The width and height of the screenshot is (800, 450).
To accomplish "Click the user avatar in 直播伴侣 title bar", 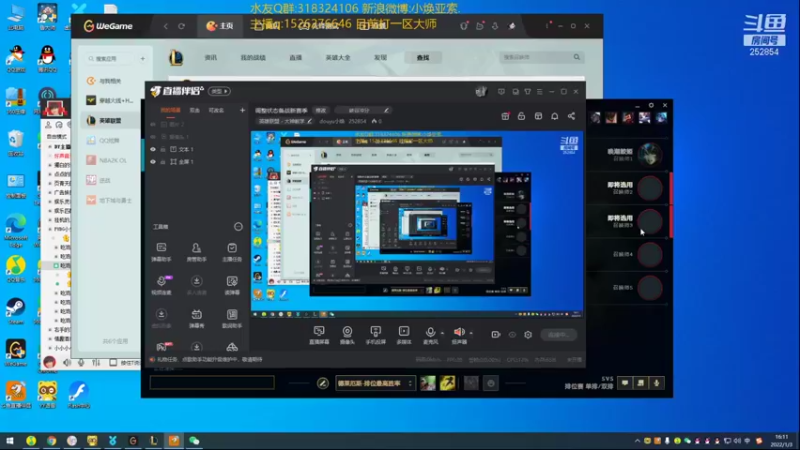I will 481,91.
